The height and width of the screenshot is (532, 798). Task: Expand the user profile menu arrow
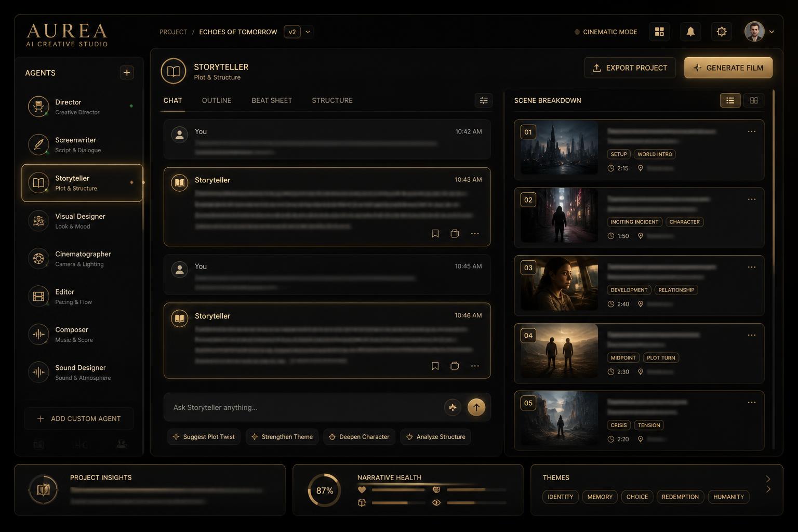point(772,32)
